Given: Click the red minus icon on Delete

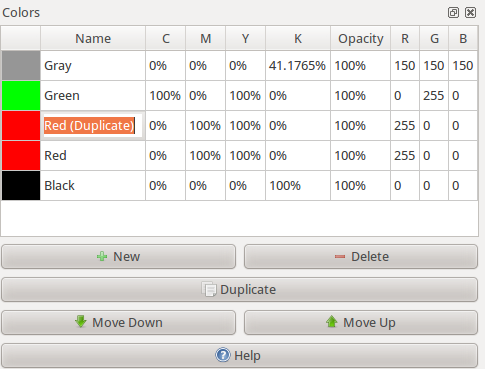Looking at the screenshot, I should 340,256.
